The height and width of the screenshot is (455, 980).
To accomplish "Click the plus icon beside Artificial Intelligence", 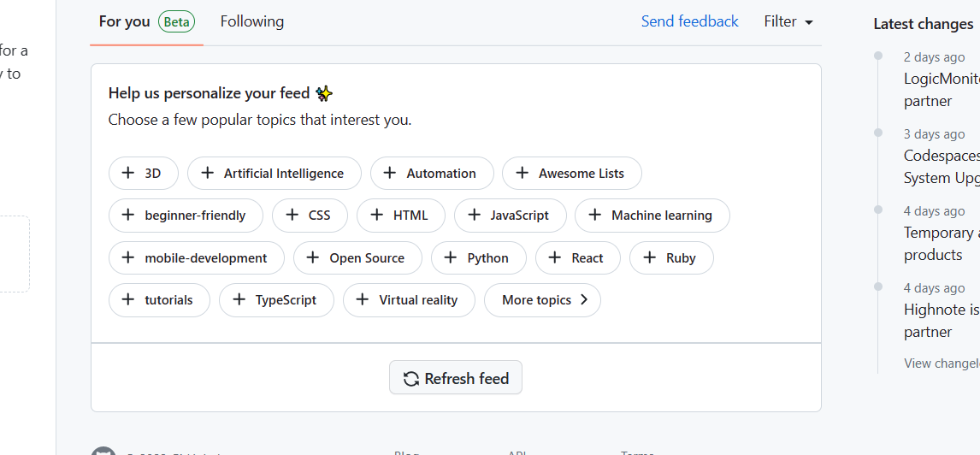I will [x=207, y=173].
